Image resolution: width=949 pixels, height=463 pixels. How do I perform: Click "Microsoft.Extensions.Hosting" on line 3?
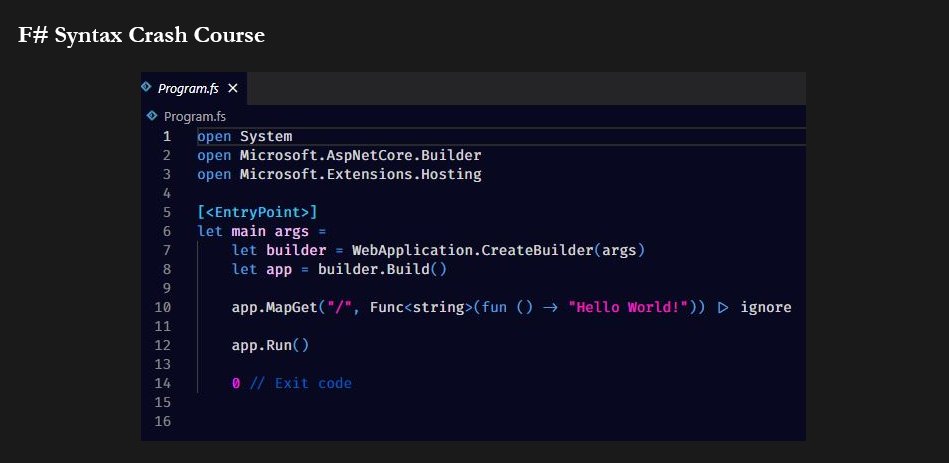(361, 175)
